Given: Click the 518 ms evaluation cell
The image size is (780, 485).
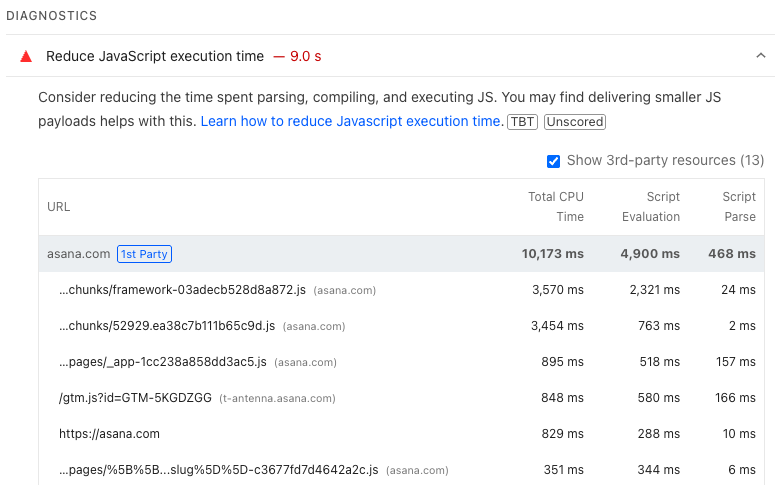Looking at the screenshot, I should pos(660,362).
